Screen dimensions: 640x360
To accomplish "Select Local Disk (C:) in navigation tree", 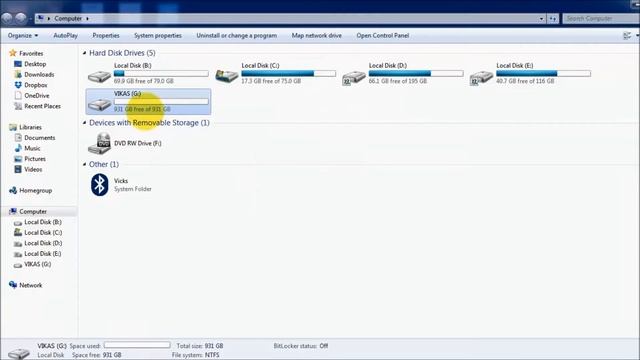I will 43,233.
